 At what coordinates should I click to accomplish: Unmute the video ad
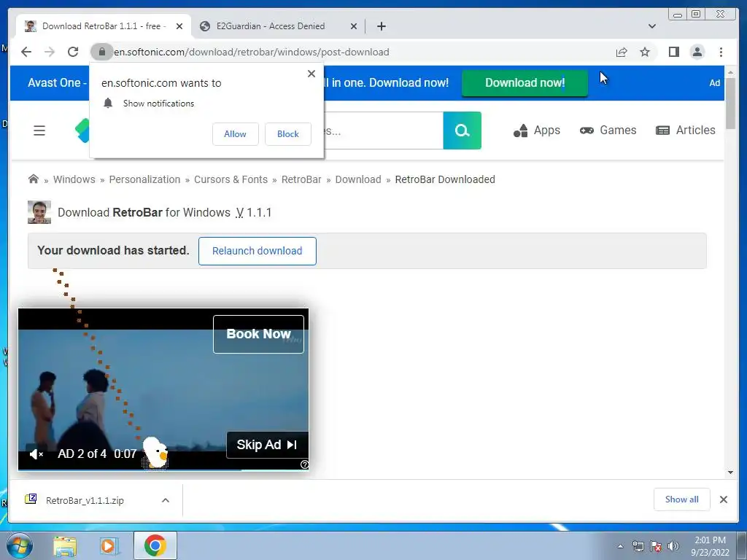click(36, 454)
